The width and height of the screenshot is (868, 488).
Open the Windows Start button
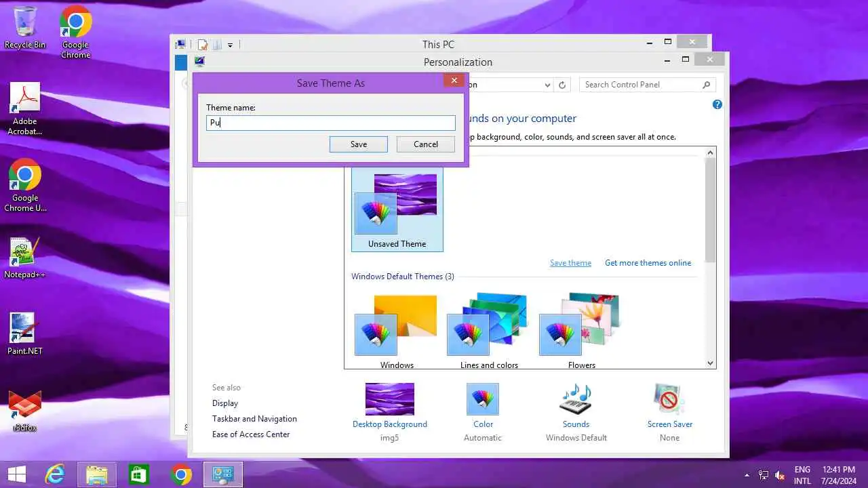tap(17, 474)
